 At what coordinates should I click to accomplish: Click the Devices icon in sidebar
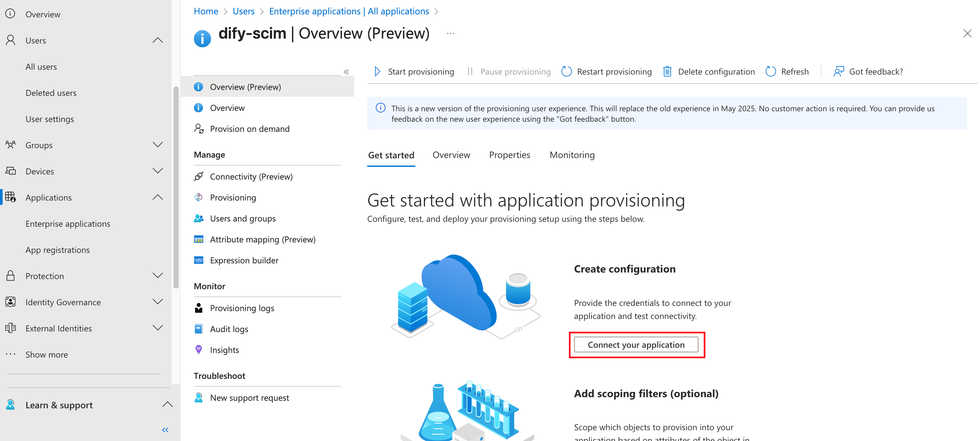tap(11, 171)
